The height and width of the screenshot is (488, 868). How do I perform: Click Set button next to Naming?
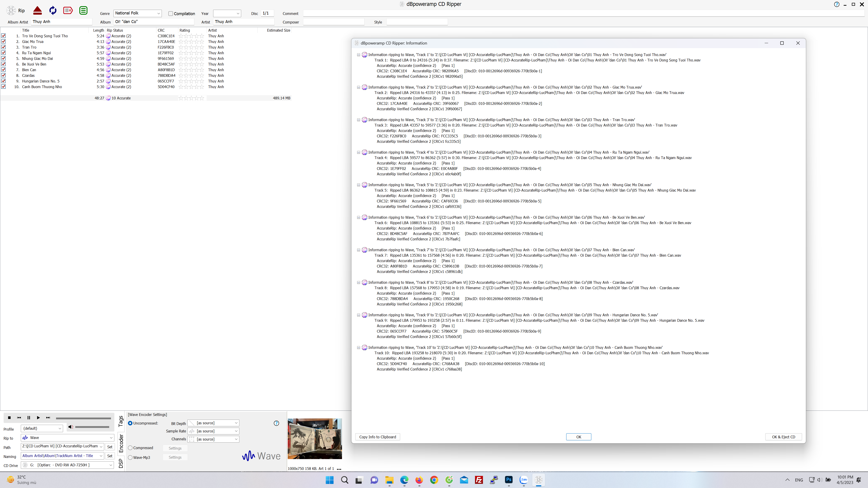tap(109, 456)
